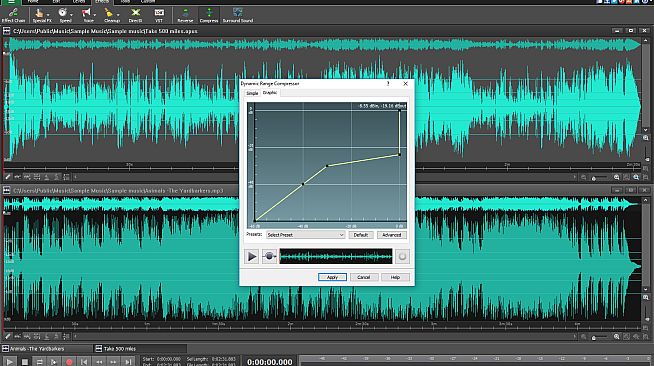Screen dimensions: 654x366
Task: Play audio from the main transport bar
Action: [10, 362]
